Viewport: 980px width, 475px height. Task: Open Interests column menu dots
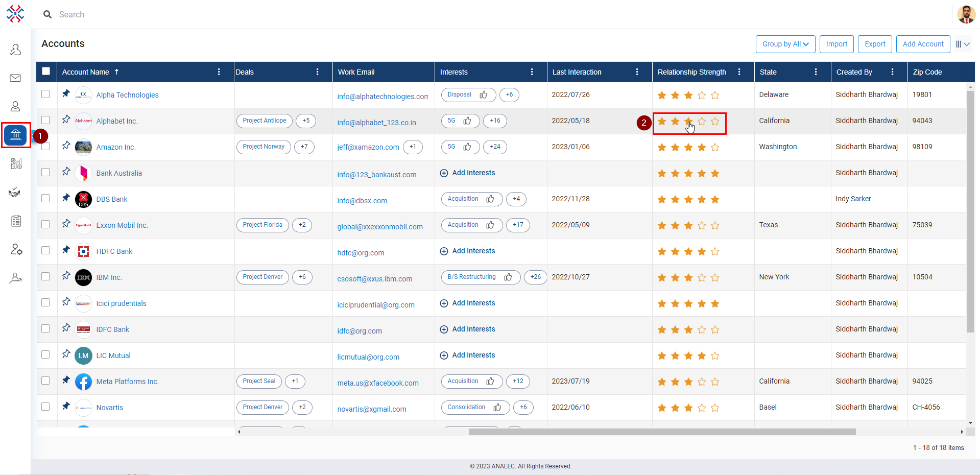pyautogui.click(x=532, y=72)
